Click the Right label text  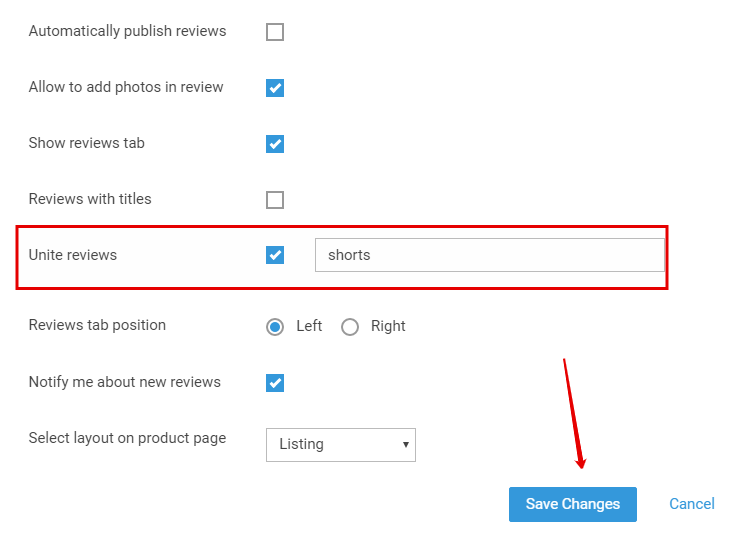(x=388, y=326)
